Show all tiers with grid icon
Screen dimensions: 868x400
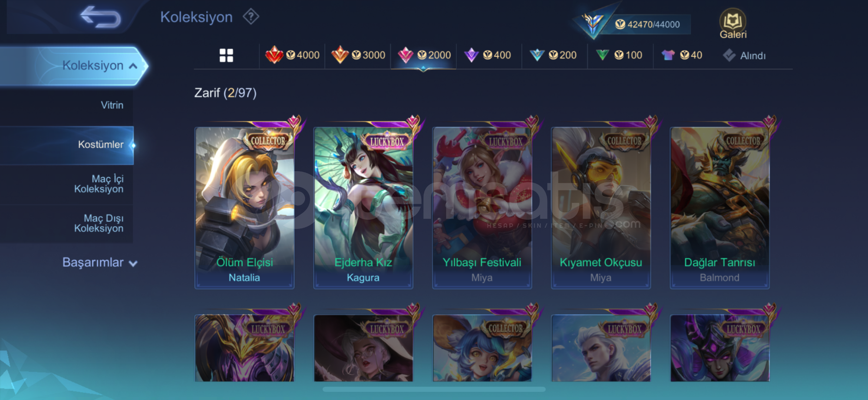[226, 56]
